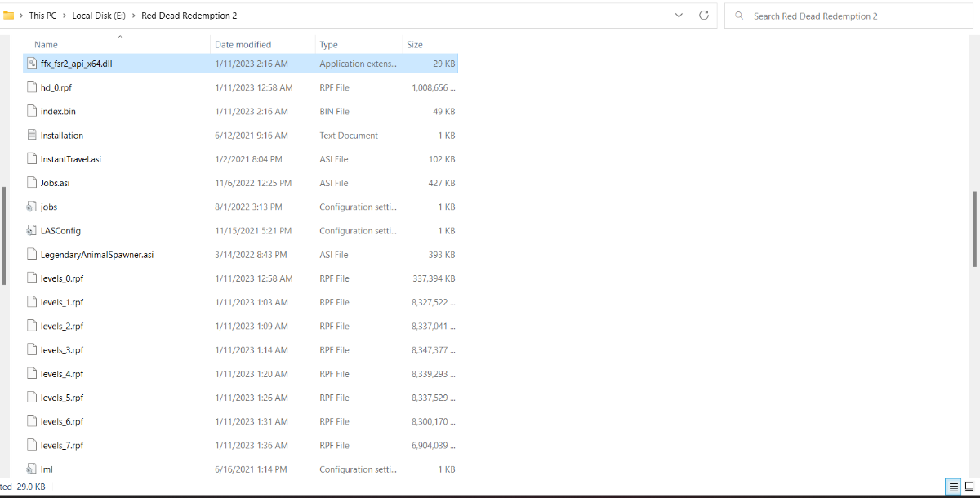Image resolution: width=980 pixels, height=498 pixels.
Task: Click the folder icon in address bar
Action: pos(9,16)
